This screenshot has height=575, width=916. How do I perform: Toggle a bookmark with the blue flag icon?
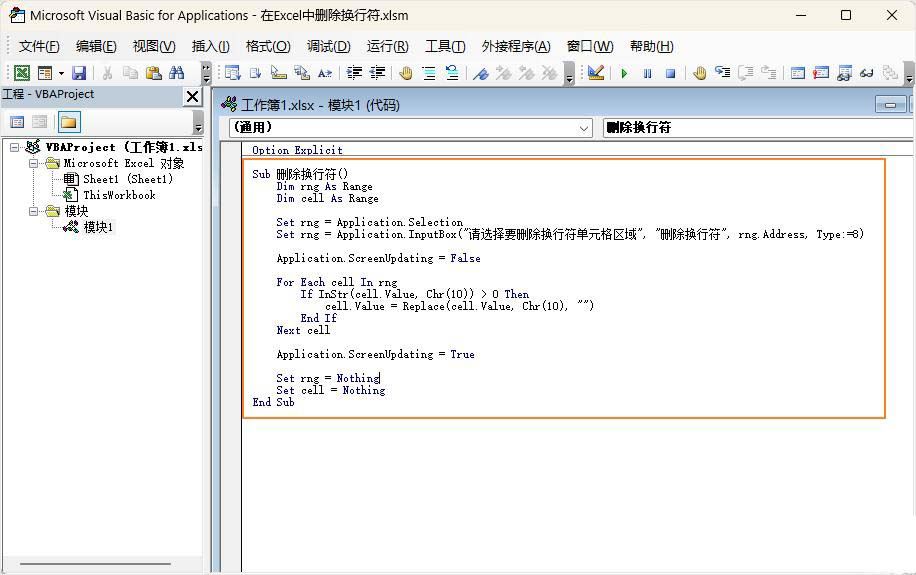click(x=481, y=73)
